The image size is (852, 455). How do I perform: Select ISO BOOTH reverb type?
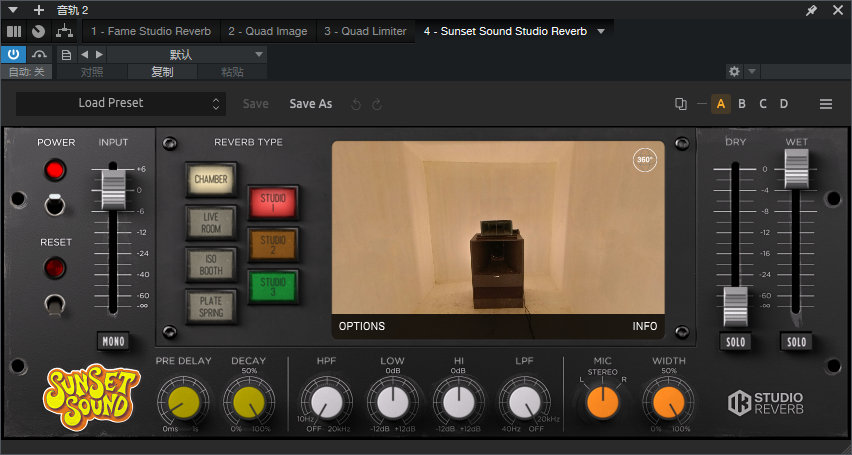point(211,265)
